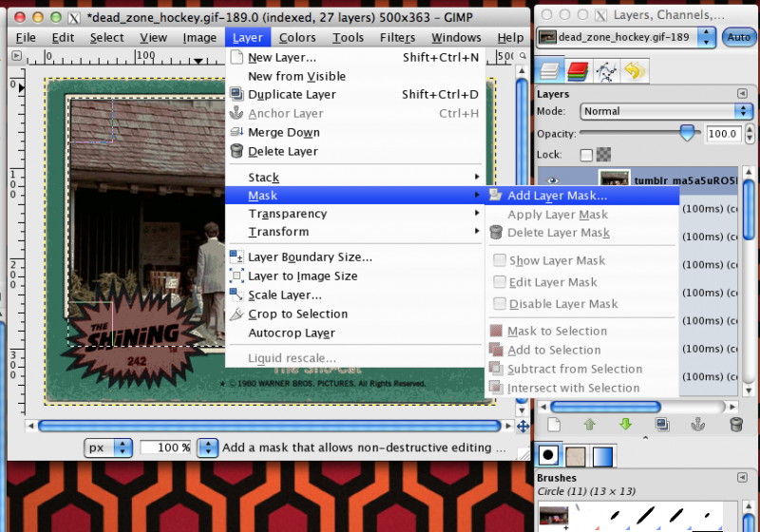
Task: Choose Crop to Selection in the Layer menu
Action: point(355,313)
